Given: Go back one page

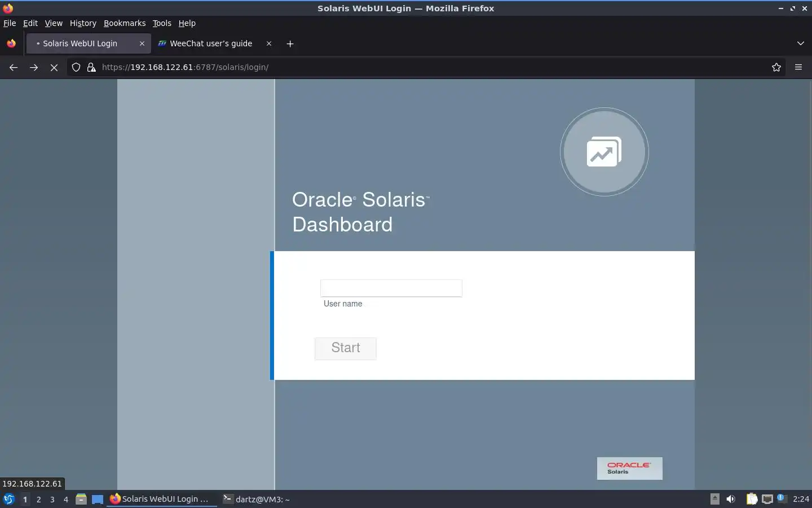Looking at the screenshot, I should pyautogui.click(x=14, y=67).
